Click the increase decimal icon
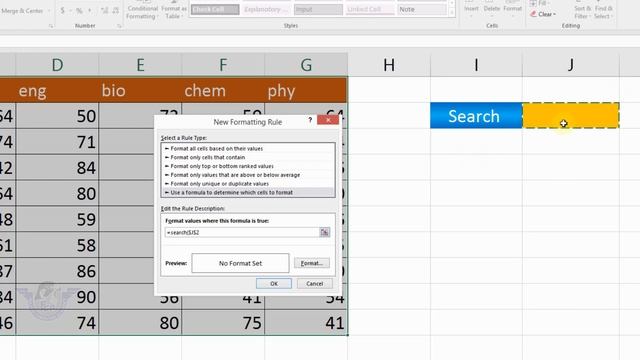Image resolution: width=640 pixels, height=360 pixels. point(104,11)
